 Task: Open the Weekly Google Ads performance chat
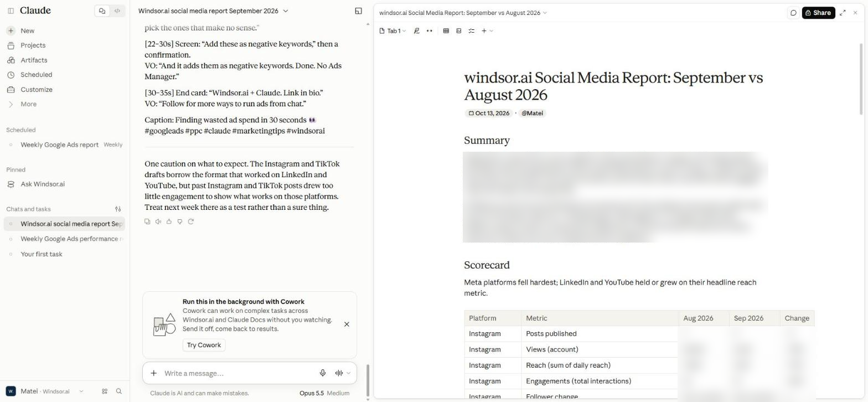65,239
